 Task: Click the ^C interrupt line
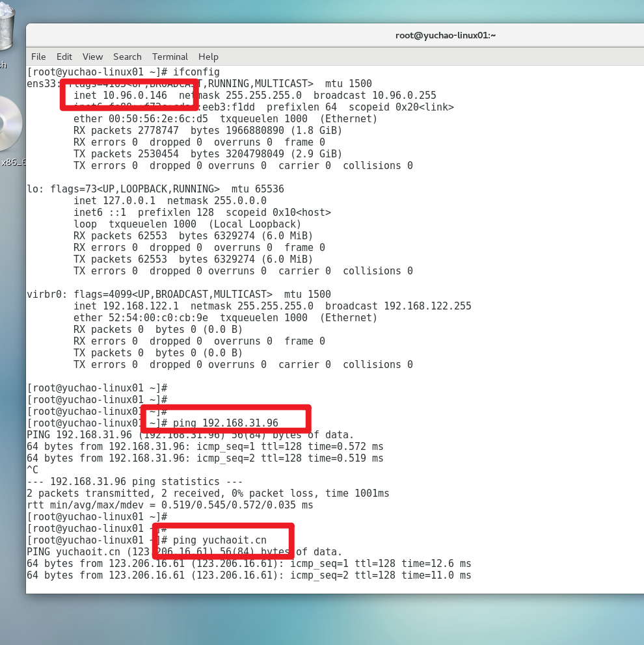point(33,470)
